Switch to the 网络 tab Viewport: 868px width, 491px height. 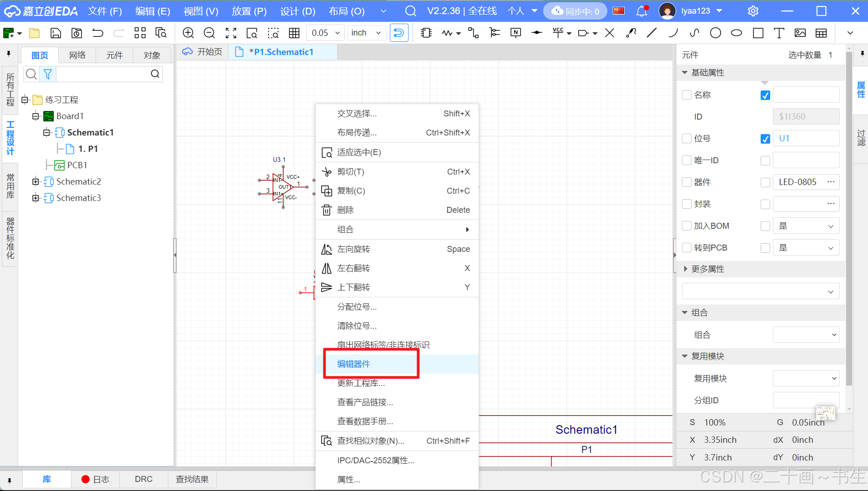pyautogui.click(x=77, y=55)
